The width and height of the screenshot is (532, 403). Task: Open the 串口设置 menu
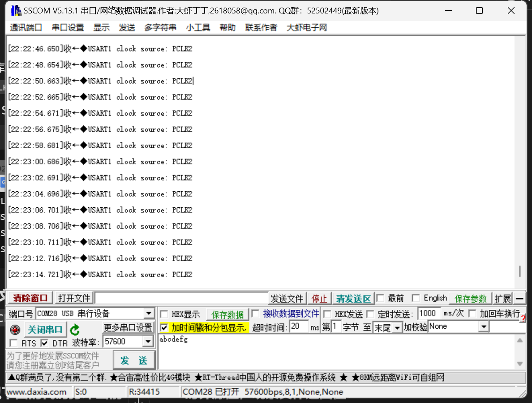[68, 27]
